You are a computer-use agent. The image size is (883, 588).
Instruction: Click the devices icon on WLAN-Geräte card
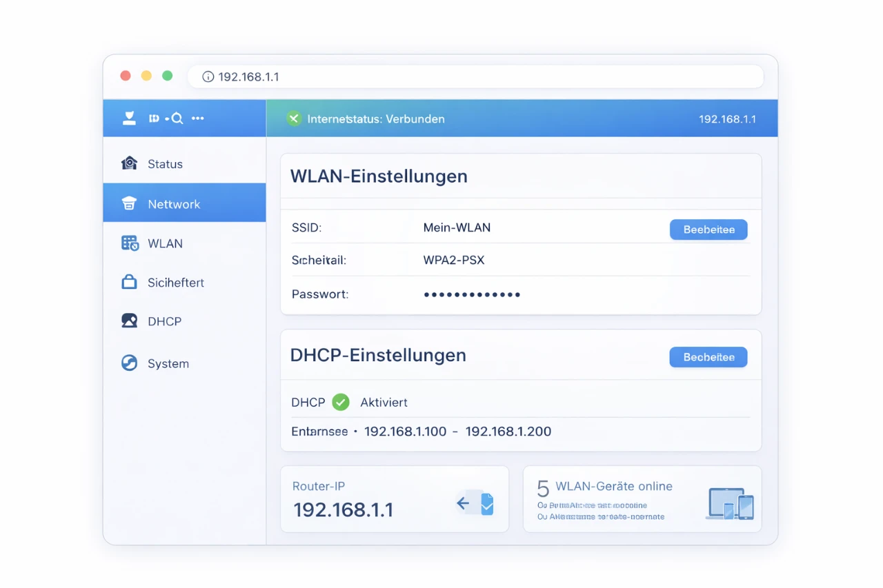pos(729,503)
